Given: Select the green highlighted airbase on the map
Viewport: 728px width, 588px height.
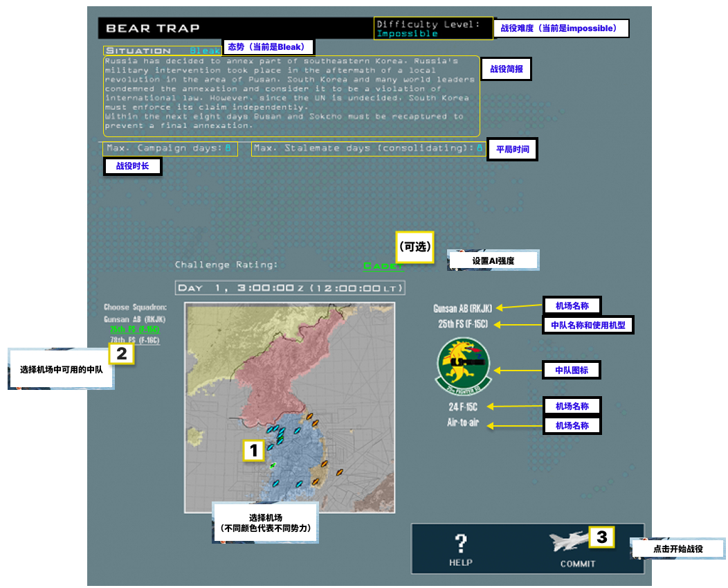Looking at the screenshot, I should (273, 465).
